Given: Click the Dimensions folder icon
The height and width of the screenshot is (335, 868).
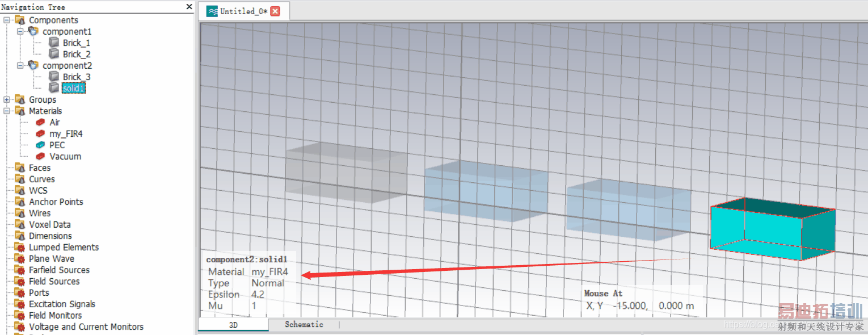Looking at the screenshot, I should point(20,236).
